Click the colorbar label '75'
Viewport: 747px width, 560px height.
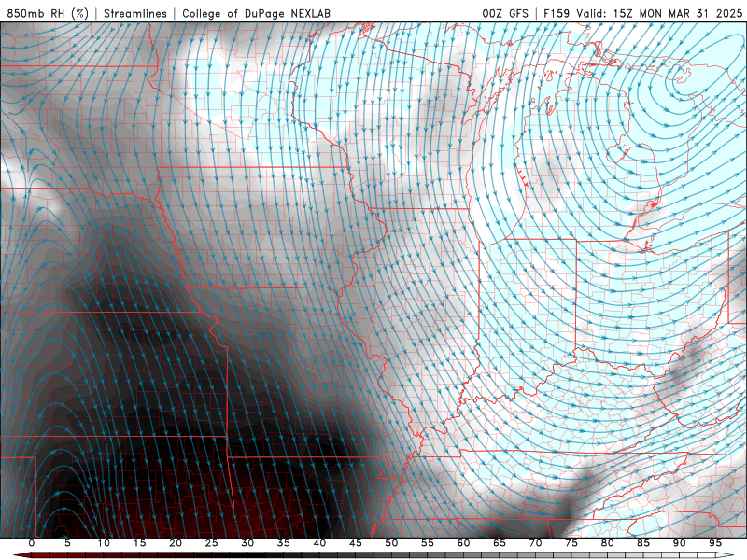(571, 543)
